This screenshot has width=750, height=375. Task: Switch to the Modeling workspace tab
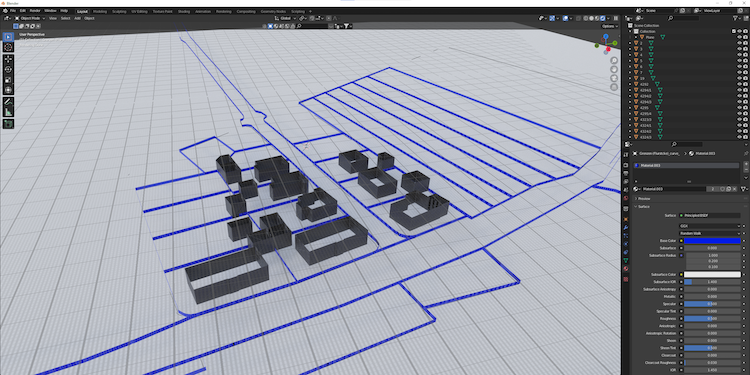[x=100, y=11]
